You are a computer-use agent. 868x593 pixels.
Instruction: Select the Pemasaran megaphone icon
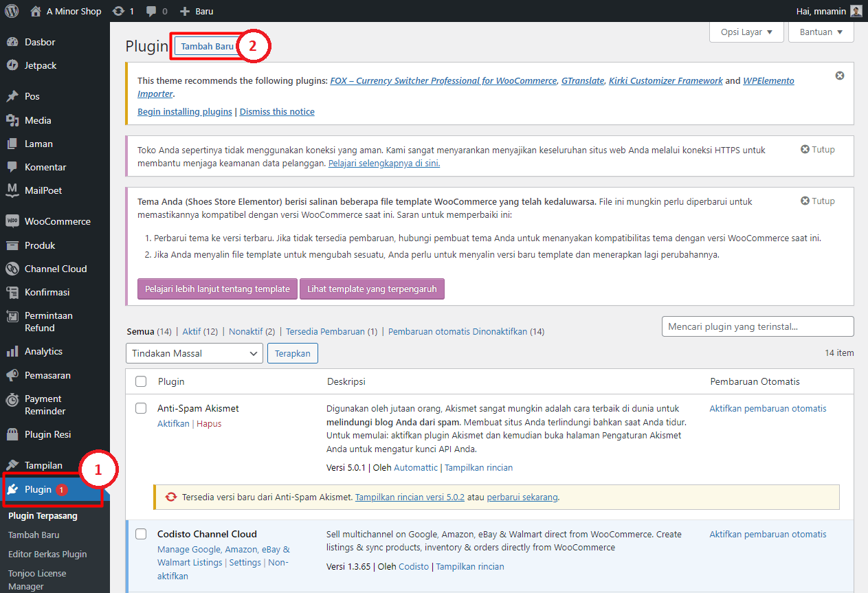[14, 375]
